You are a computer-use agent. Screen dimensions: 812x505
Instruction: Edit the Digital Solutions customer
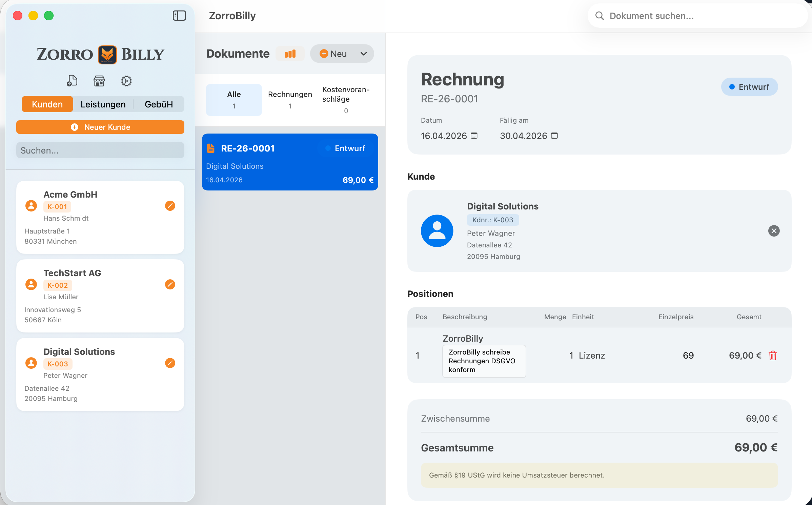coord(170,363)
